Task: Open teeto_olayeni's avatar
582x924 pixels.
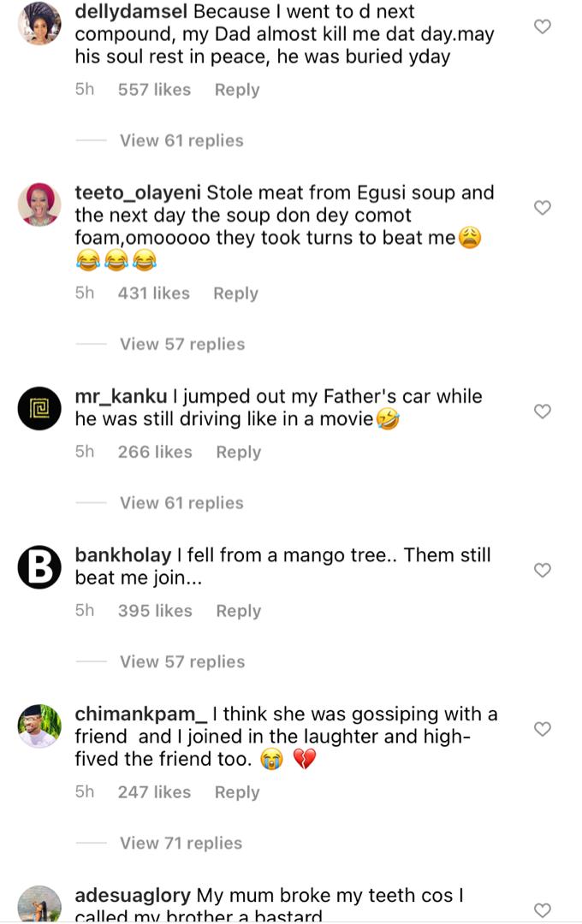Action: coord(39,204)
